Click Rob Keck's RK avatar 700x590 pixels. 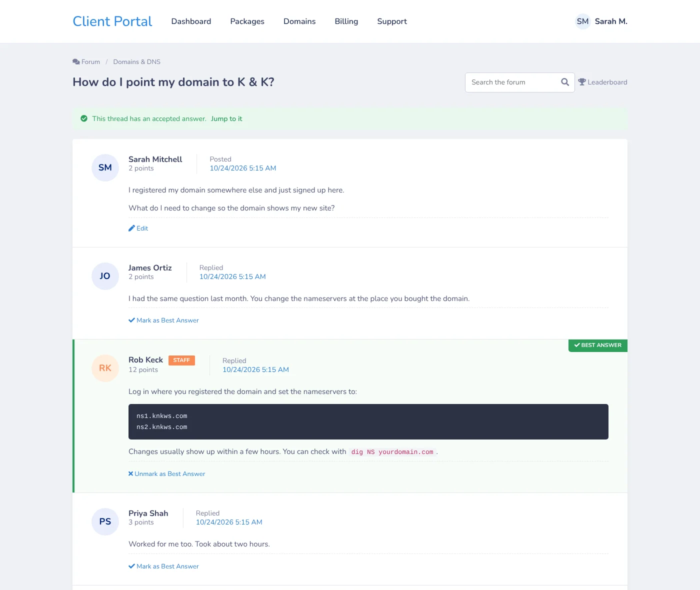[x=105, y=368]
